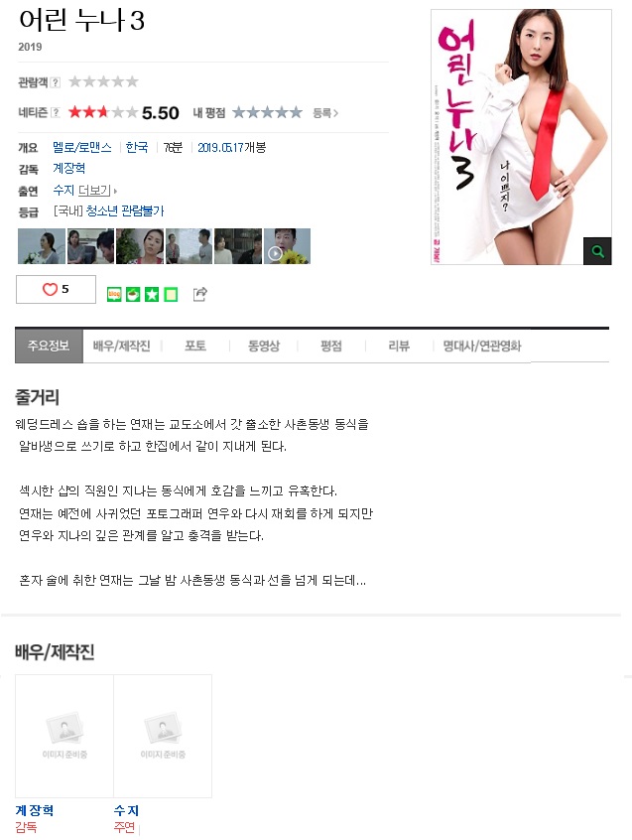Screen dimensions: 632x840
Task: Open the 멜로/로맨스 genre link
Action: pyautogui.click(x=82, y=147)
